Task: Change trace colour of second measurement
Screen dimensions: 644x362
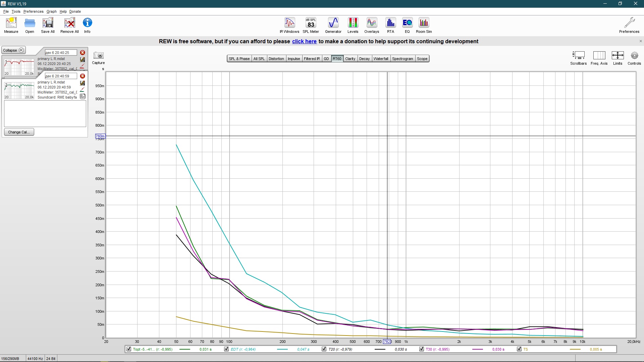Action: tap(82, 90)
